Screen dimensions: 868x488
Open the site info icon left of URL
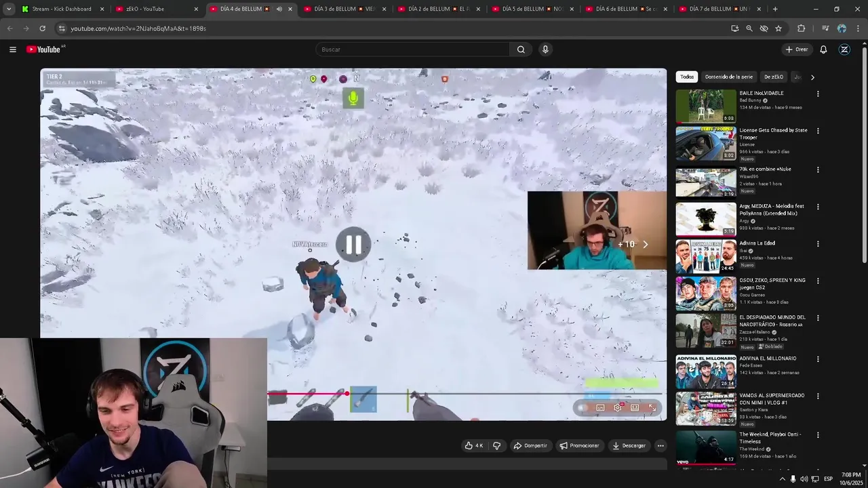click(x=62, y=28)
